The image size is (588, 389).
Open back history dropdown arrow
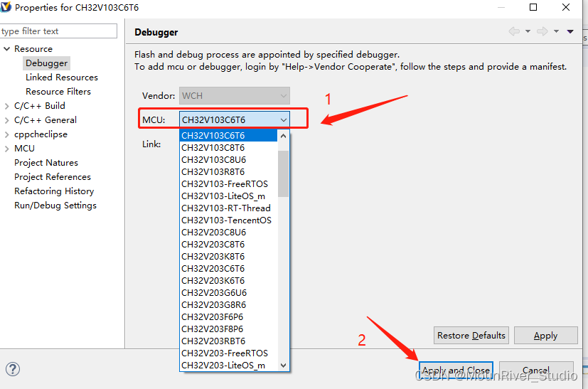(x=528, y=31)
